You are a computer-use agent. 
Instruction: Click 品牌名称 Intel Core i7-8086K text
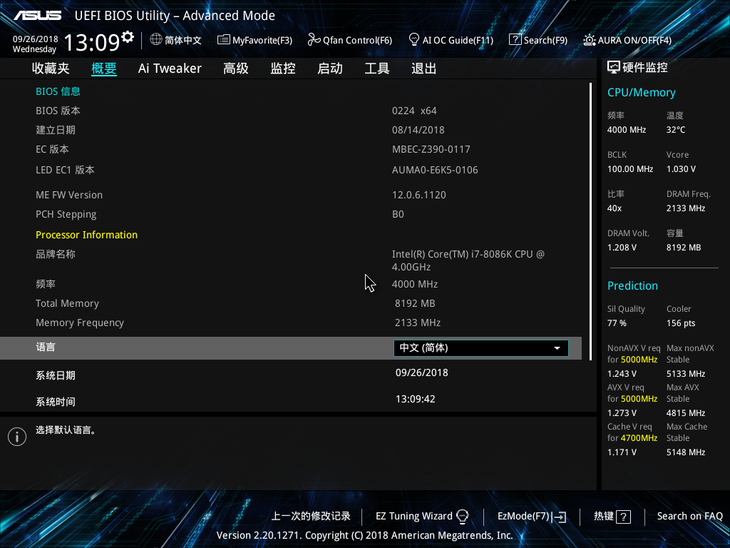click(468, 261)
